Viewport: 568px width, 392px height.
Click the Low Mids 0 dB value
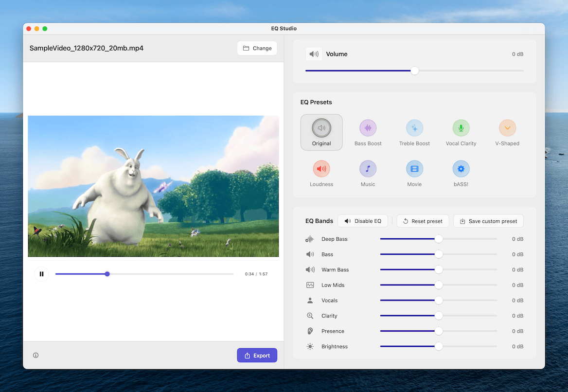(x=517, y=285)
